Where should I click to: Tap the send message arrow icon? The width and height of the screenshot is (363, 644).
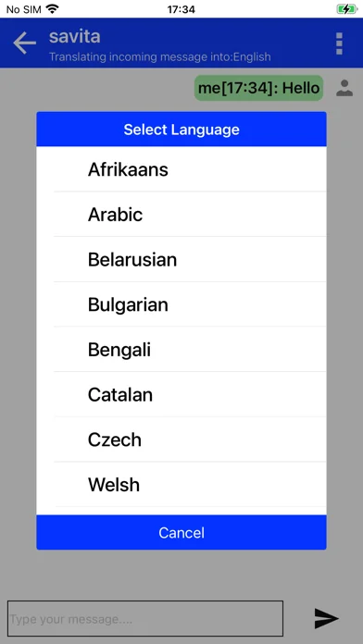point(326,618)
